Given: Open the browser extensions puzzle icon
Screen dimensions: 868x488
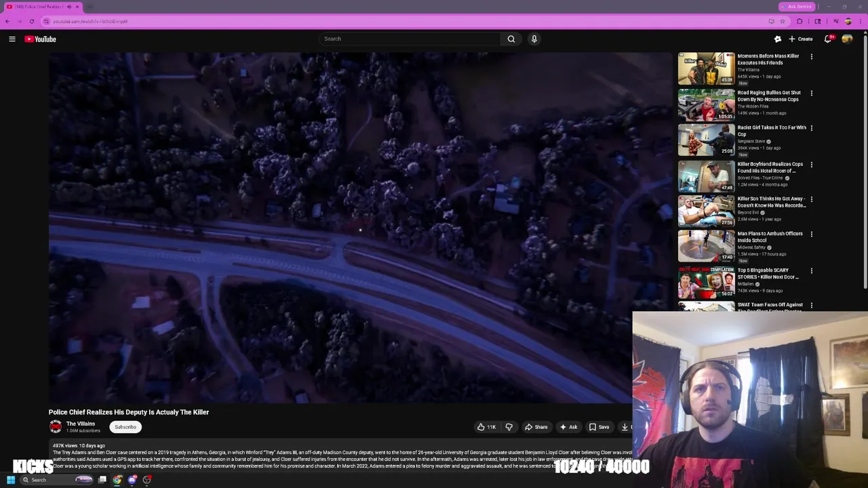Looking at the screenshot, I should [x=800, y=21].
